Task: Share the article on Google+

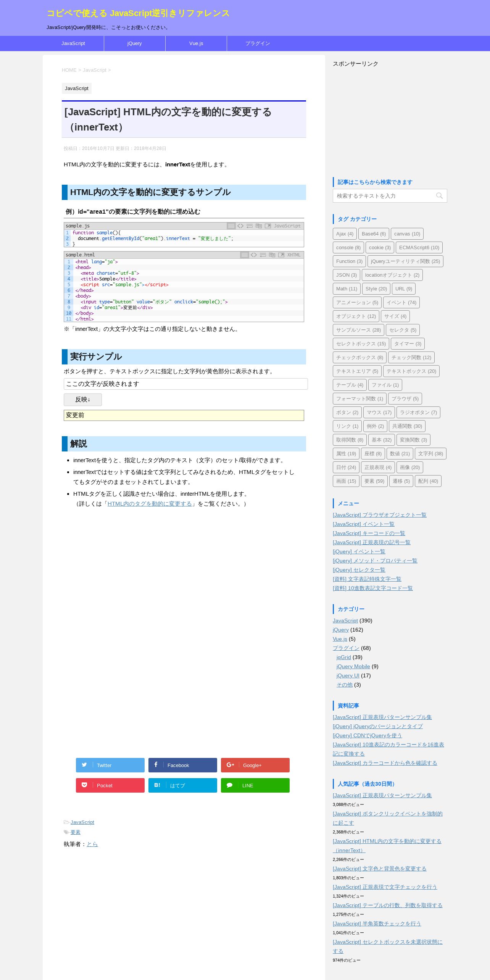Action: pos(255,765)
